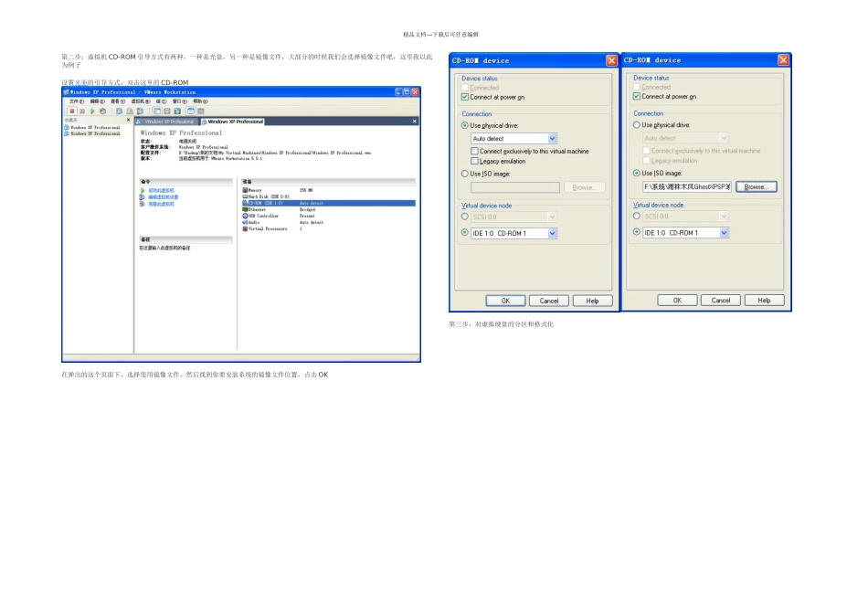Click the green arrow beside 启动此虚拟机
This screenshot has width=868, height=614.
click(x=143, y=190)
